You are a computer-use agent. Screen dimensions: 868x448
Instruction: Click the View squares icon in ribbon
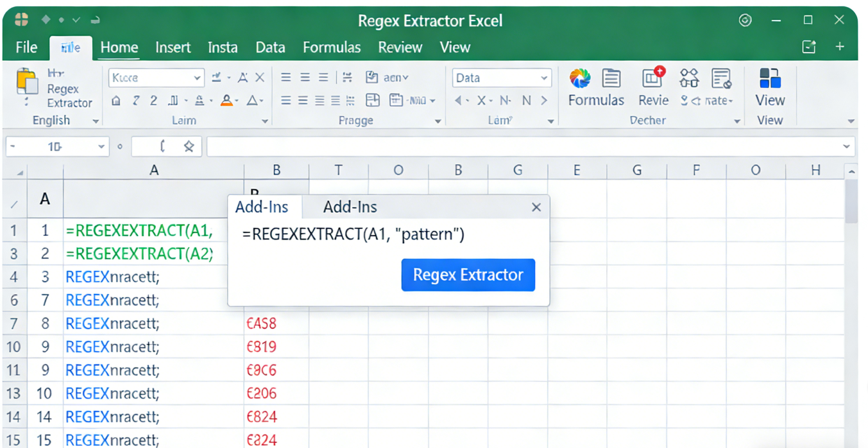point(770,78)
